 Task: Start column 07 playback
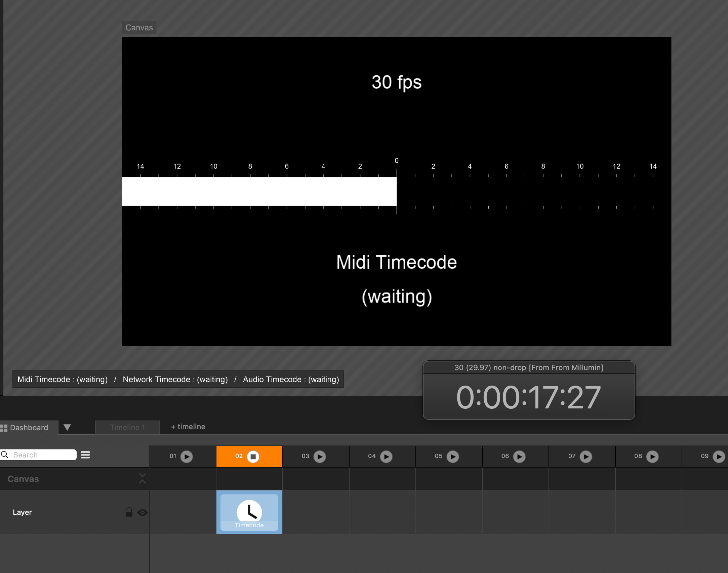coord(586,456)
